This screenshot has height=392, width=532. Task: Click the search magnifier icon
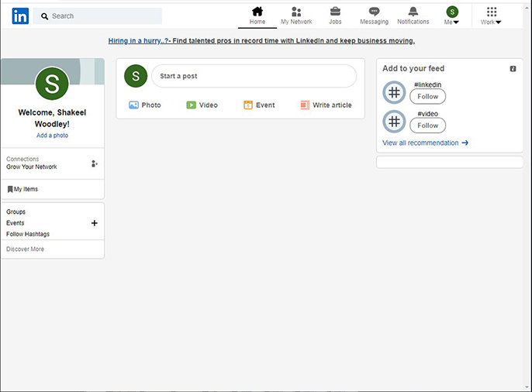44,16
